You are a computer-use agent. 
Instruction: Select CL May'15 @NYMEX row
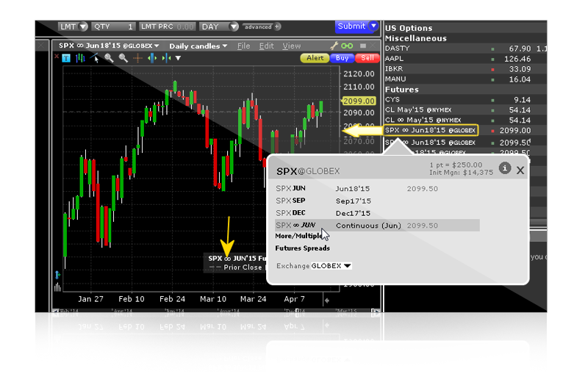tap(465, 110)
